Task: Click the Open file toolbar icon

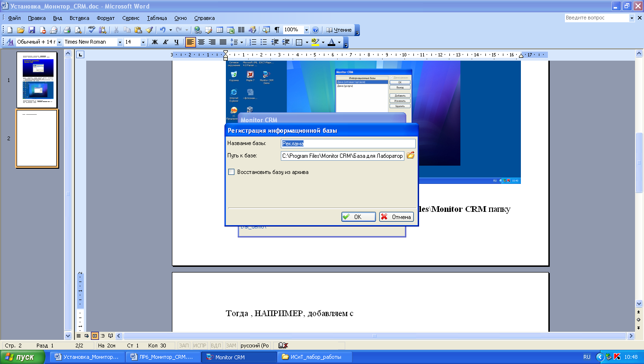Action: pyautogui.click(x=21, y=30)
